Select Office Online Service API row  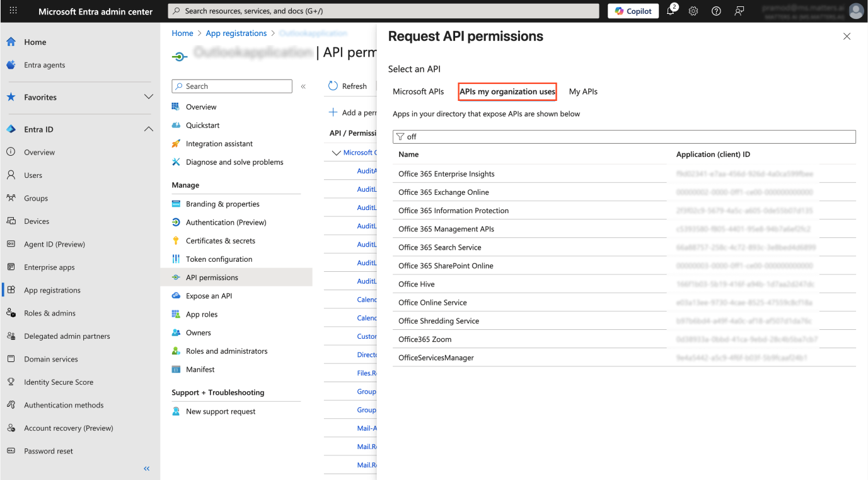pyautogui.click(x=624, y=303)
